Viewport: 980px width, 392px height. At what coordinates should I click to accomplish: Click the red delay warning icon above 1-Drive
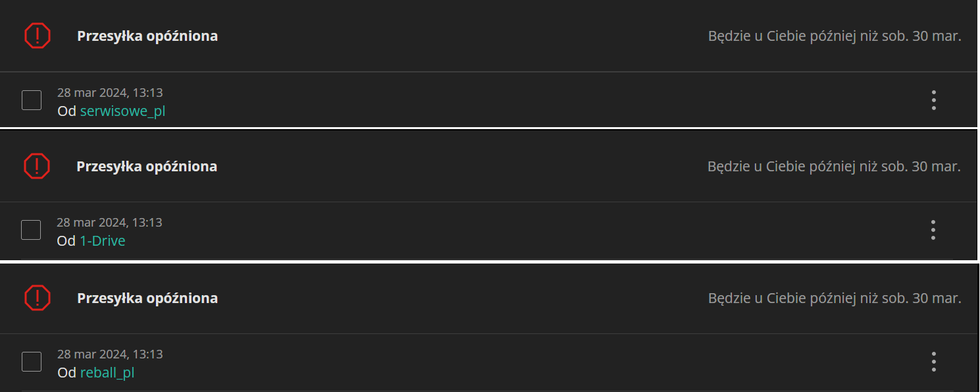pyautogui.click(x=37, y=166)
